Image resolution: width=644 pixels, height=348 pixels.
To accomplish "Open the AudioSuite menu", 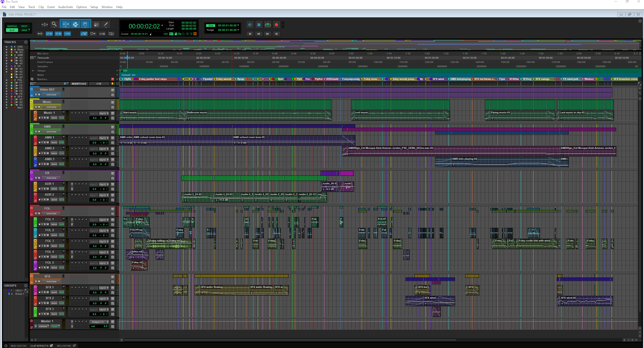I will coord(66,7).
